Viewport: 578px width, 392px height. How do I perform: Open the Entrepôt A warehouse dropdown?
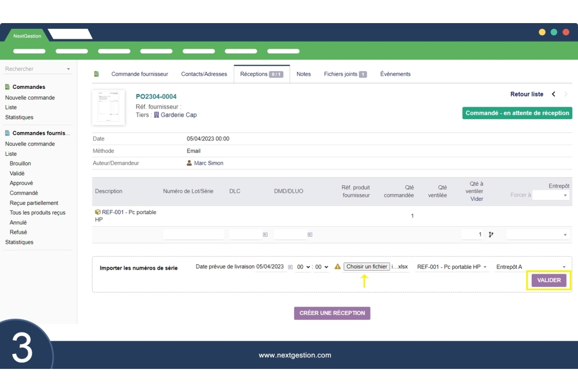(530, 267)
